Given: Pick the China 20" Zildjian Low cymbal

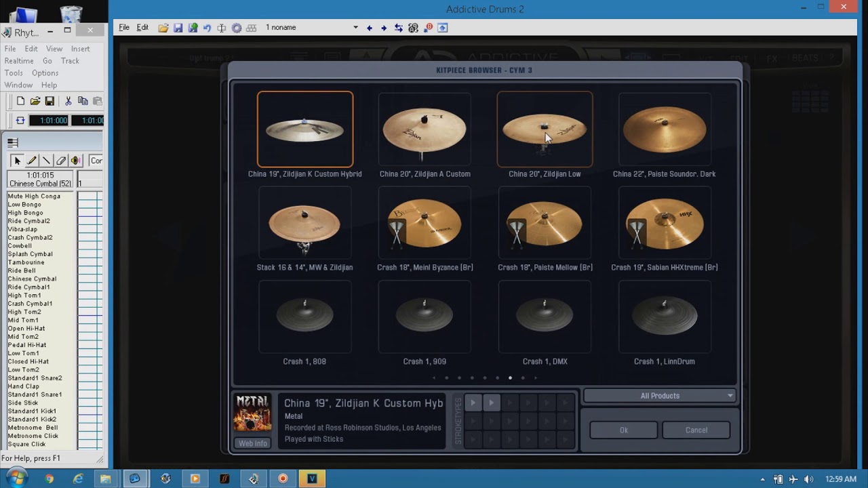Looking at the screenshot, I should (x=545, y=129).
